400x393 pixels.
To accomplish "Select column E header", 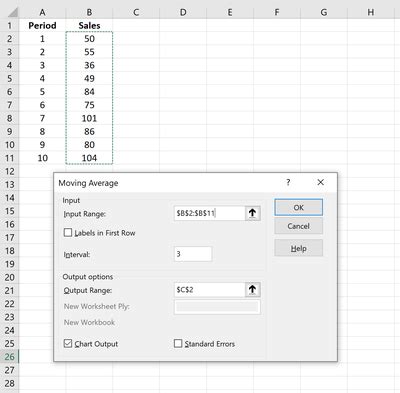I will pos(230,12).
